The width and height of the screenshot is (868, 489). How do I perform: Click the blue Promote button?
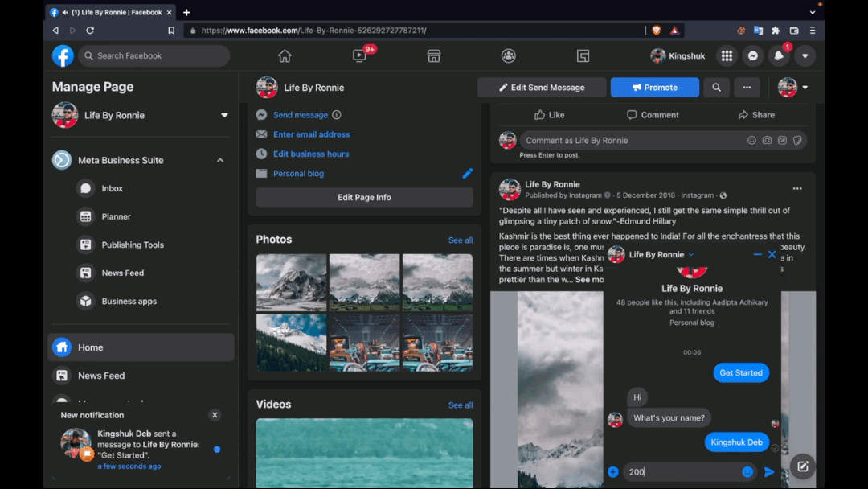(x=655, y=88)
